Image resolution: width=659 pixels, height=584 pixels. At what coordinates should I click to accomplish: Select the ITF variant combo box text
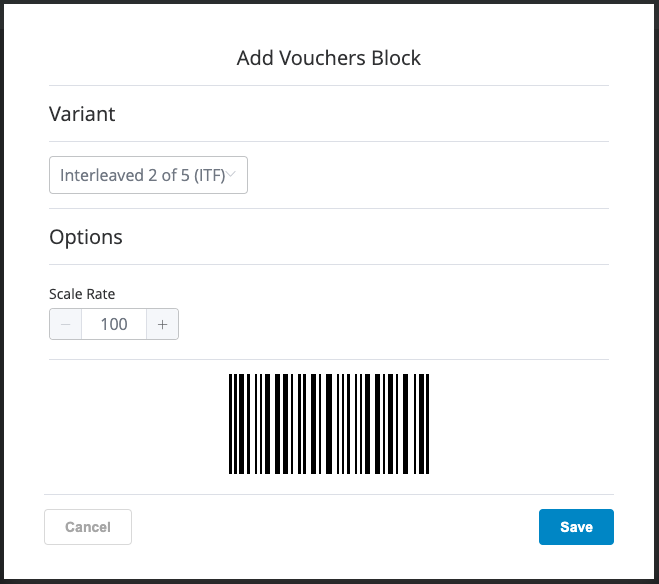140,175
